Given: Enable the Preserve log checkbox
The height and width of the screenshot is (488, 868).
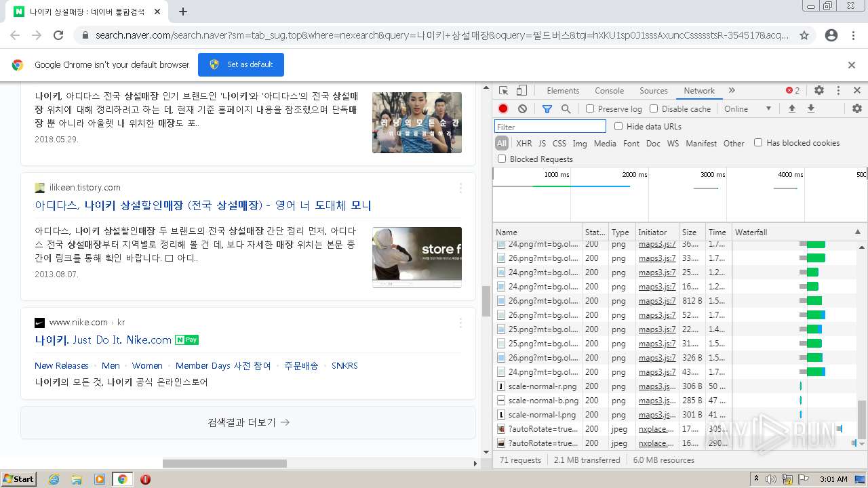Looking at the screenshot, I should pyautogui.click(x=590, y=108).
